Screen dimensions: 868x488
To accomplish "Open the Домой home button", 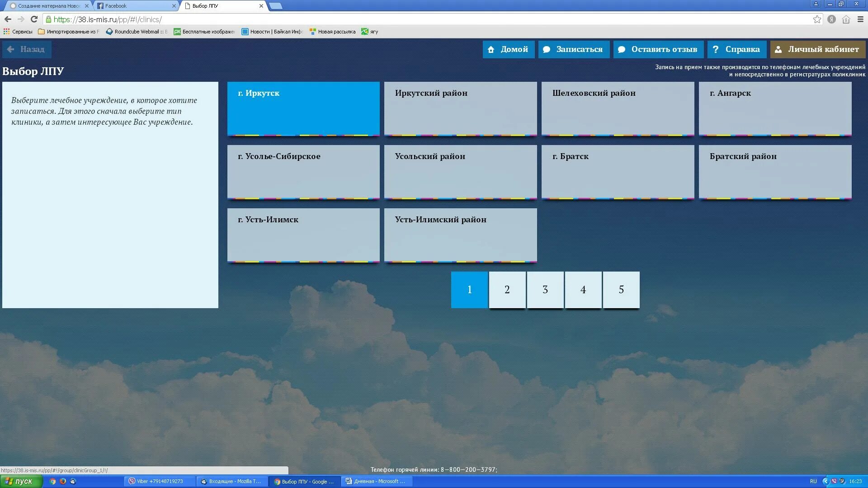I will pyautogui.click(x=508, y=49).
